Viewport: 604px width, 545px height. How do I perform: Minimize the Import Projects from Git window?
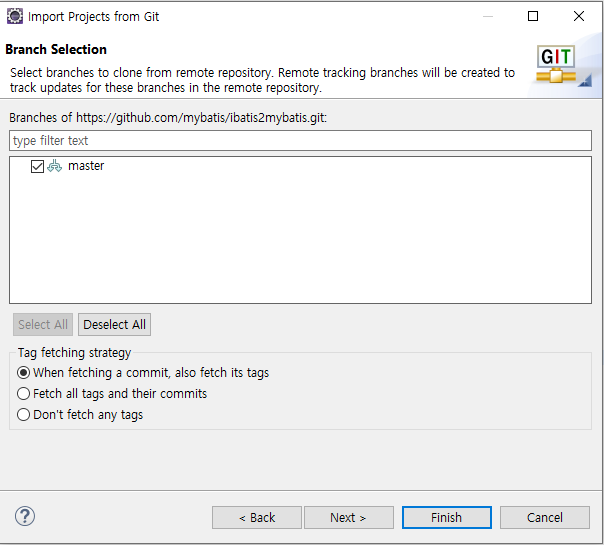(x=488, y=16)
